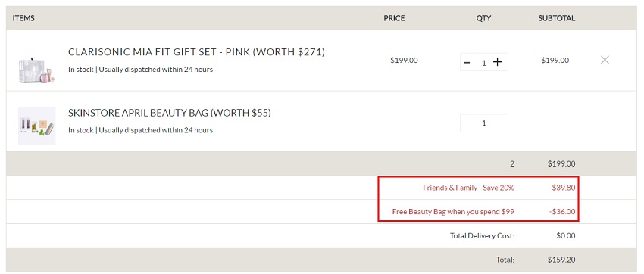Click the $199.00 price of Clarisonic set

(x=404, y=61)
